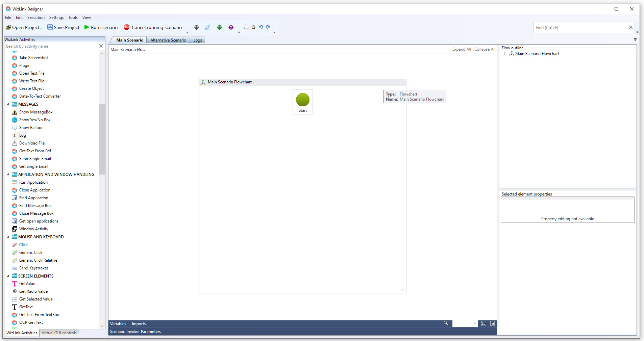
Task: Click the black crosshair target toolbar icon
Action: click(x=197, y=27)
